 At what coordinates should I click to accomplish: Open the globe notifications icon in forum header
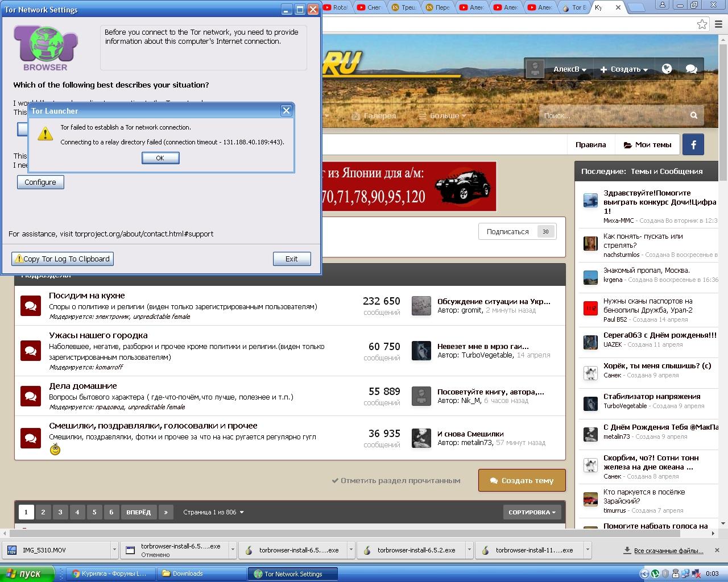pyautogui.click(x=667, y=69)
